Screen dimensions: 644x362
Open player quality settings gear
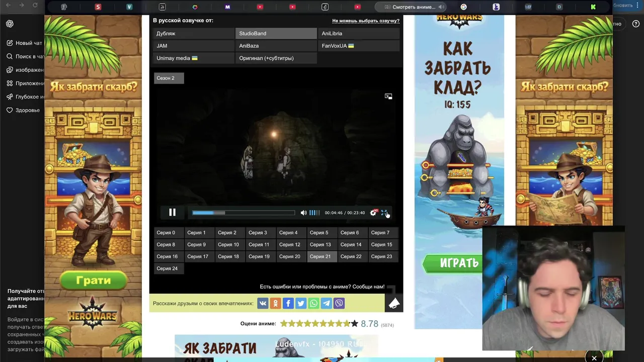[x=373, y=213]
